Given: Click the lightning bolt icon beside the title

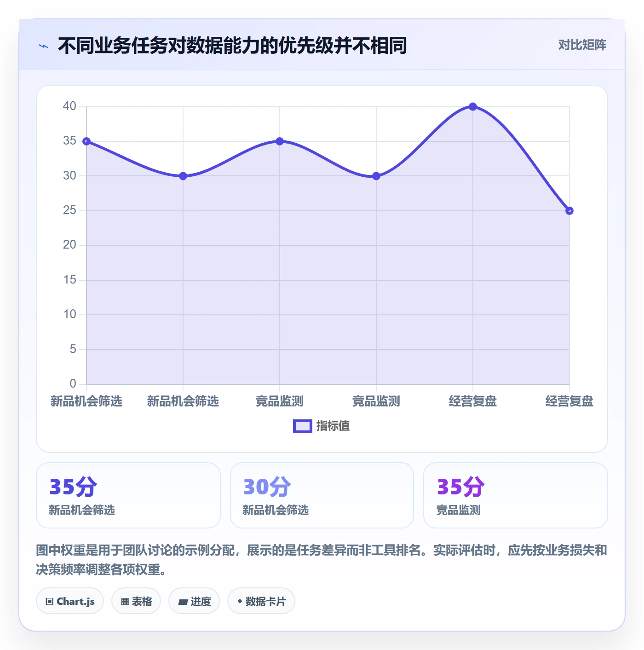Looking at the screenshot, I should pos(44,46).
